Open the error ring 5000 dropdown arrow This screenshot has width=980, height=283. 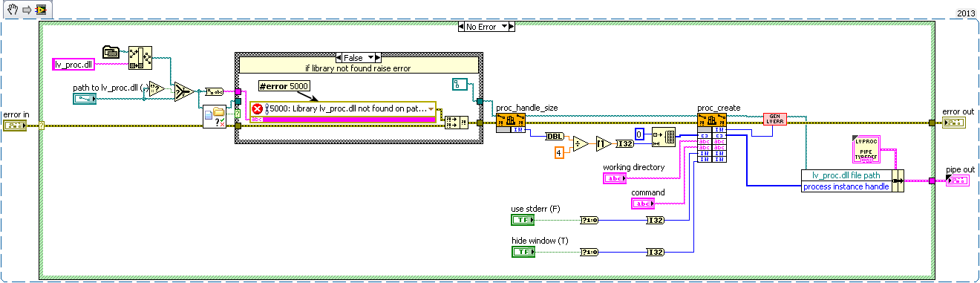[x=431, y=109]
